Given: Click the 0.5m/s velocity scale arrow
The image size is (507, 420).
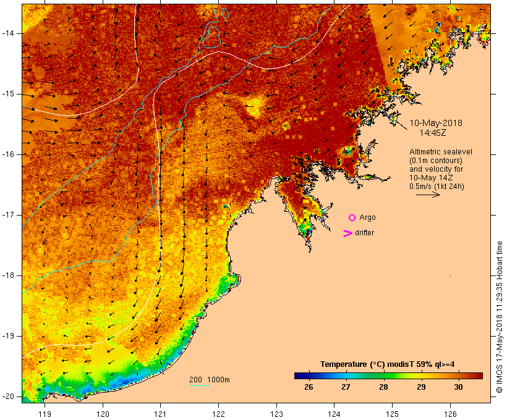Looking at the screenshot, I should point(428,195).
